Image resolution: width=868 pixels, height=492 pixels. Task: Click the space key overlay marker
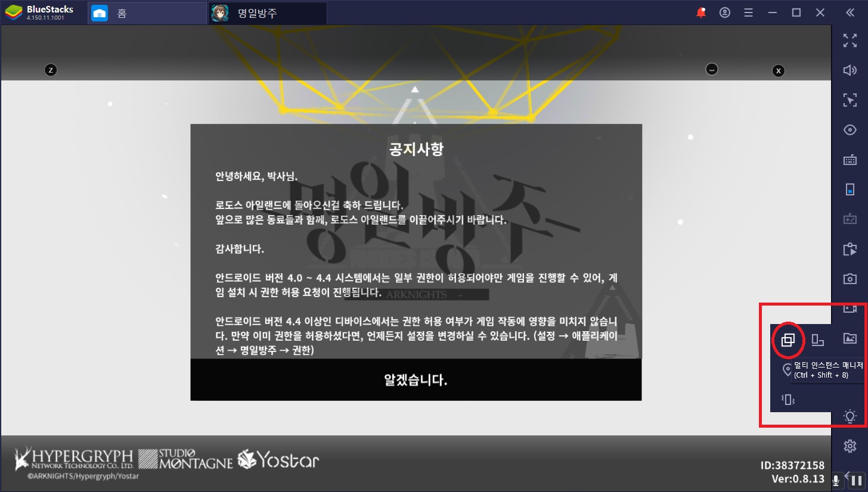point(711,69)
